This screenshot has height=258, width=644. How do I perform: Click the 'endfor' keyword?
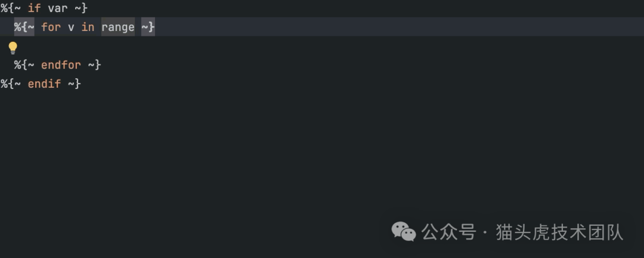point(61,64)
